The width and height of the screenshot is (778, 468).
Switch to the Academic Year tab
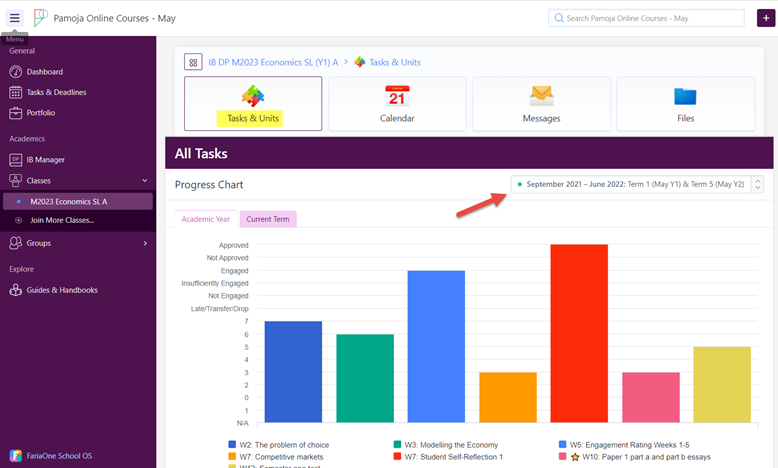tap(205, 219)
